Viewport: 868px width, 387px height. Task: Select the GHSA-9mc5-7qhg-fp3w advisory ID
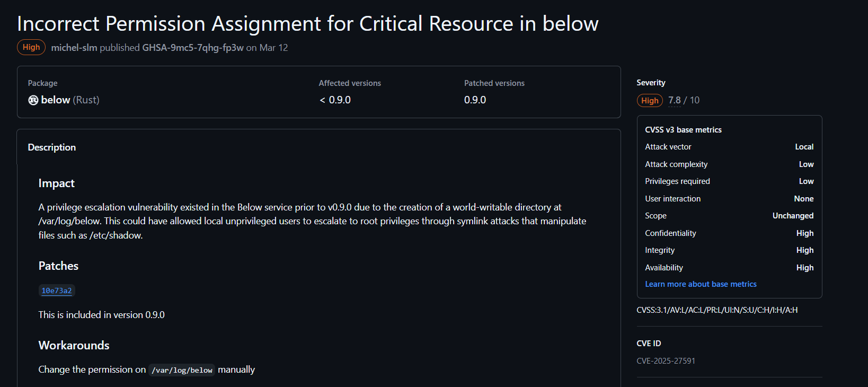[x=193, y=48]
